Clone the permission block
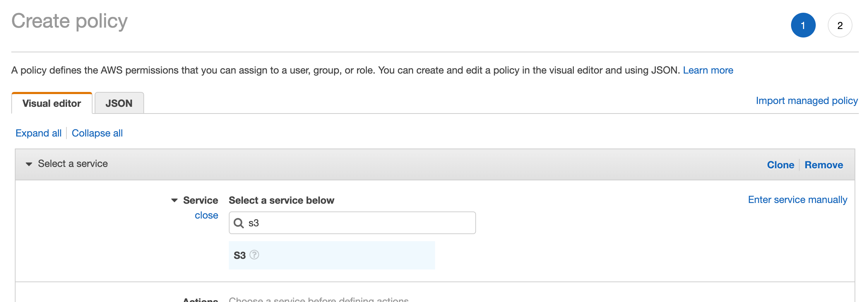 (x=780, y=165)
